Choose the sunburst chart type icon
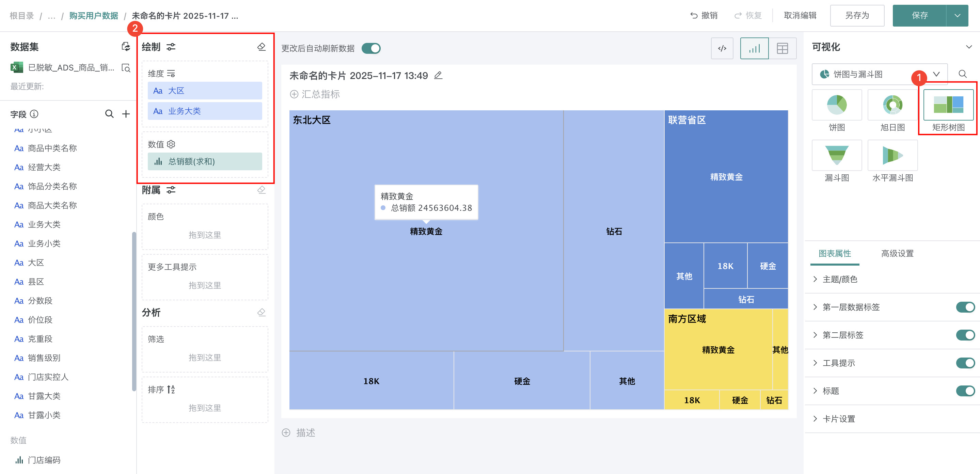 coord(892,105)
